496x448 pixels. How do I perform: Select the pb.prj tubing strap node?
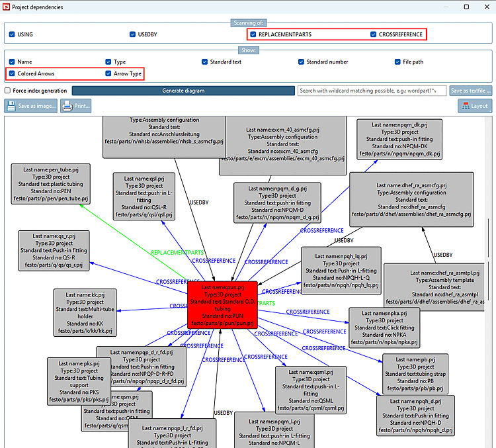[x=415, y=374]
